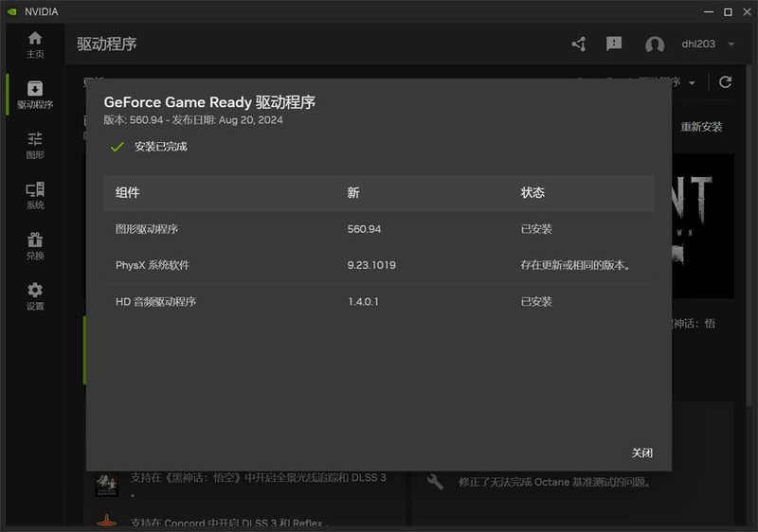The image size is (758, 532).
Task: Click the 安装已完成 status text
Action: point(160,147)
